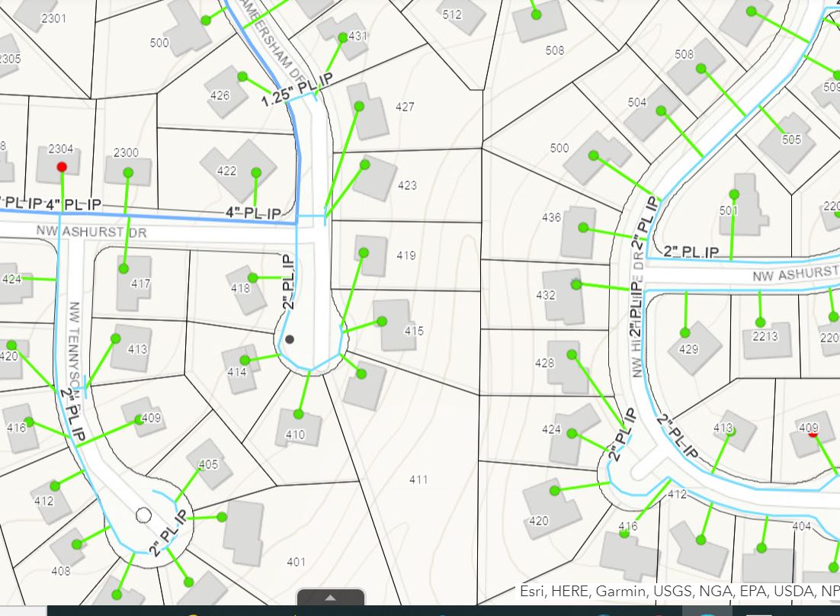The height and width of the screenshot is (616, 840).
Task: Click the green service point at house 422
Action: 256,172
